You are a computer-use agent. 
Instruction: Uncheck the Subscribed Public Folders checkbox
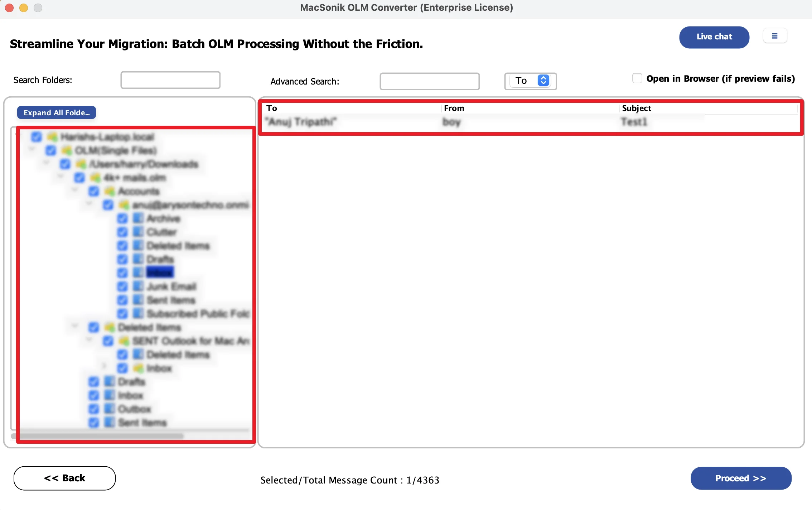pyautogui.click(x=122, y=314)
